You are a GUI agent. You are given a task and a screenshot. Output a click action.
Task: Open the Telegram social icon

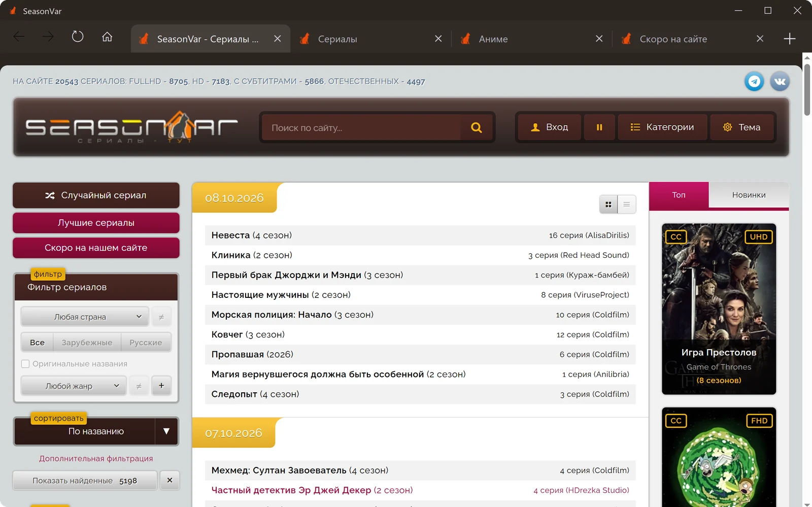click(754, 81)
